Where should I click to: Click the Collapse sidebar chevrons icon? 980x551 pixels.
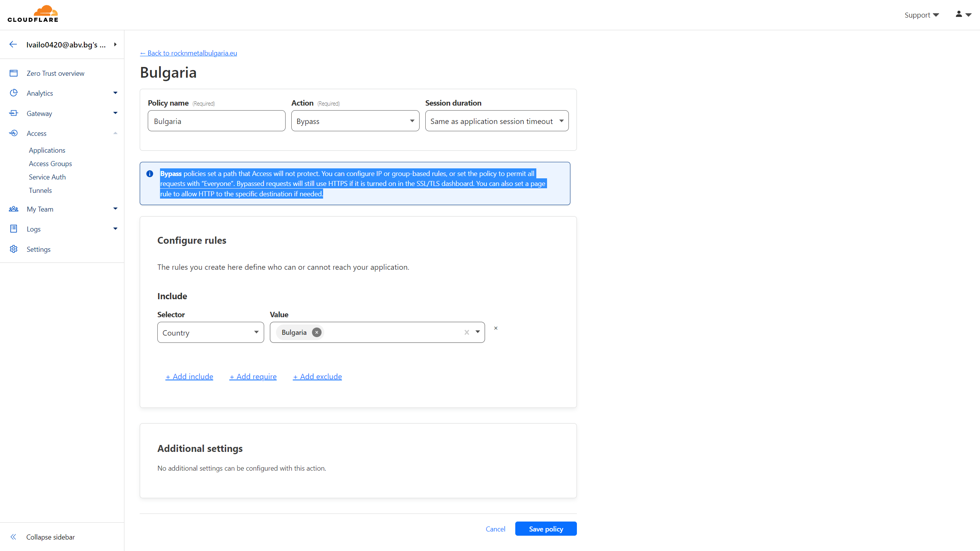(x=14, y=537)
